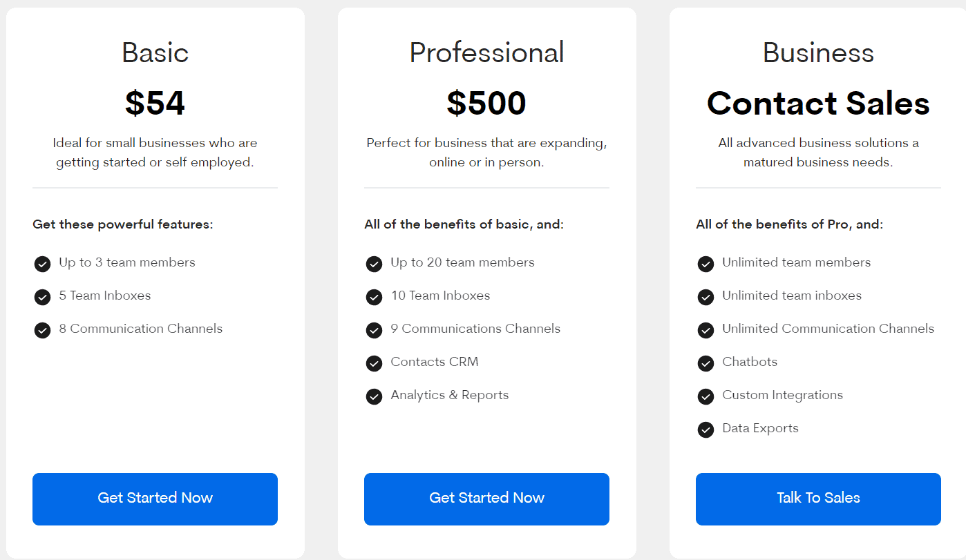Click the checkmark beside 9 Communications Channels

tap(374, 330)
